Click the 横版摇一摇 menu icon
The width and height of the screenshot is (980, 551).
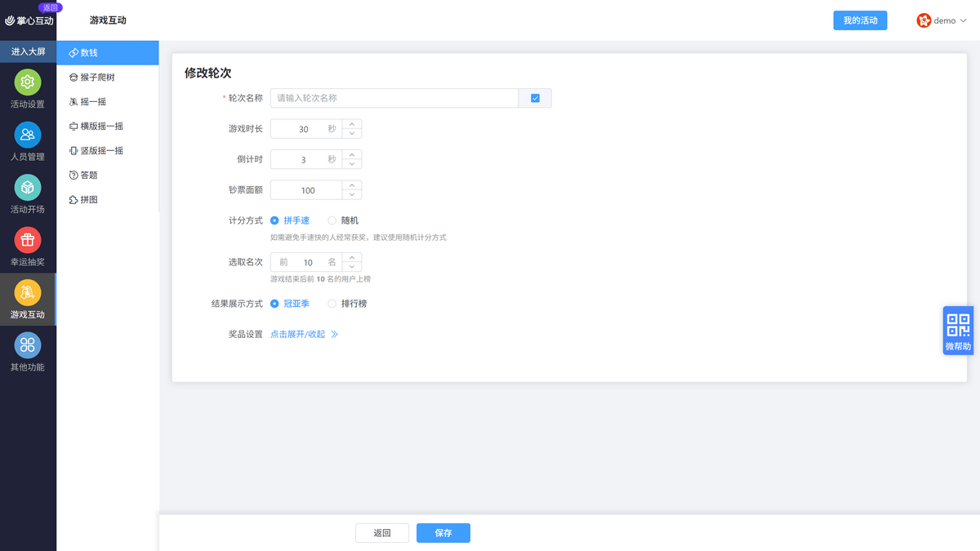pos(73,127)
